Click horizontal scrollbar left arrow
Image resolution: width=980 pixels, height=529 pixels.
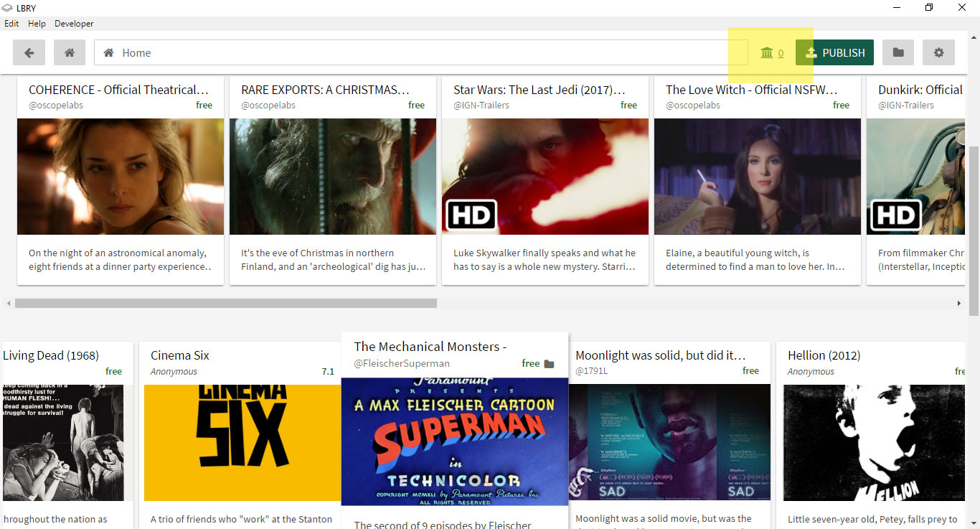coord(9,304)
